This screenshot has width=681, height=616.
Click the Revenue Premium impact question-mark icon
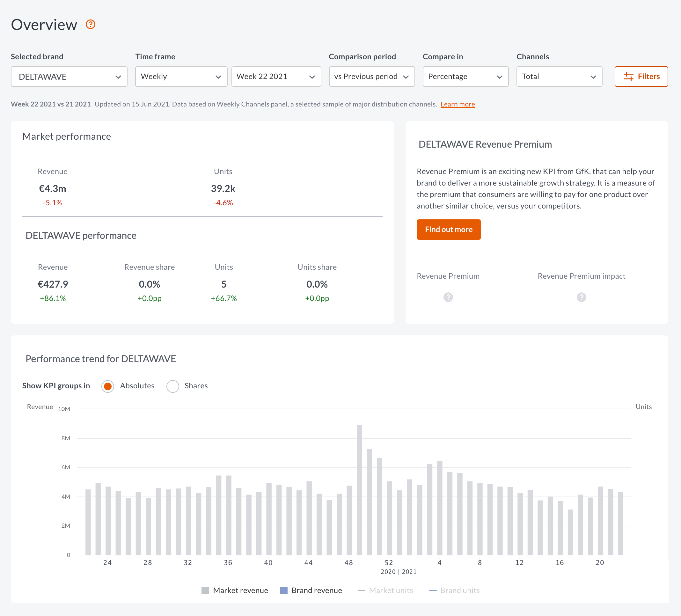(x=581, y=297)
